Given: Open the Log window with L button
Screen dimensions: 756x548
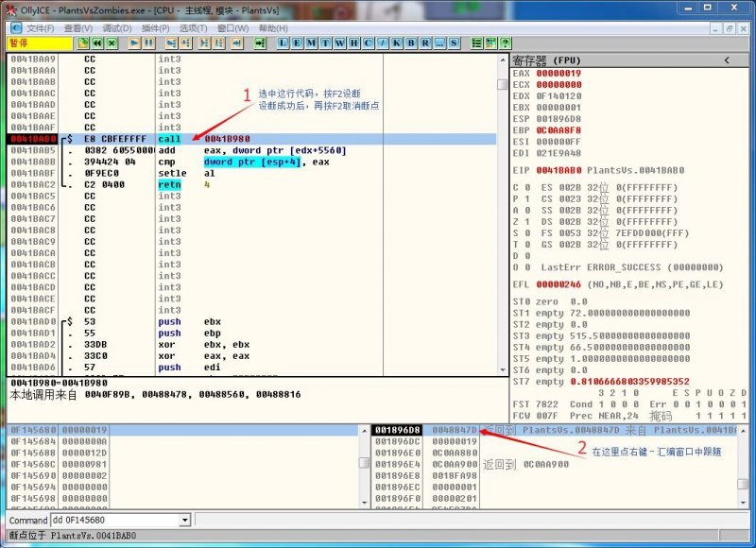Looking at the screenshot, I should point(283,43).
